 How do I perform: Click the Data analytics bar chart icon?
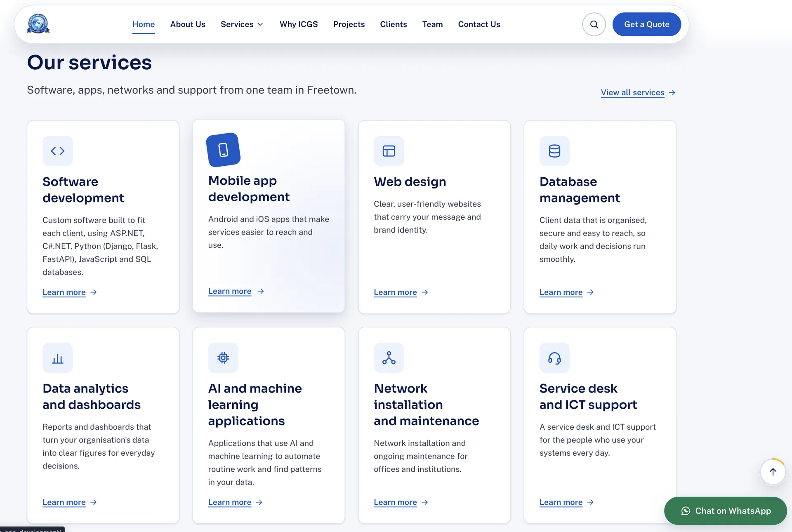pyautogui.click(x=58, y=358)
